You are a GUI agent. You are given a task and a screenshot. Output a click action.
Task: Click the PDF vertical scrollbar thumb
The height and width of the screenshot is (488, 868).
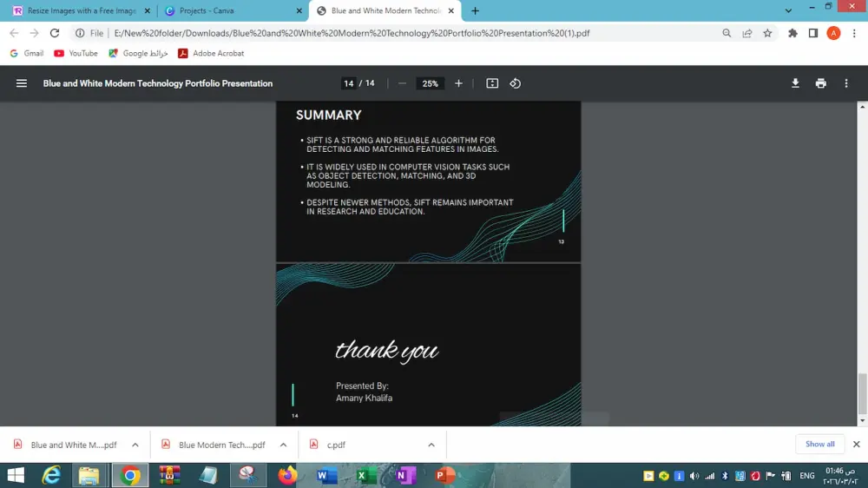[862, 394]
